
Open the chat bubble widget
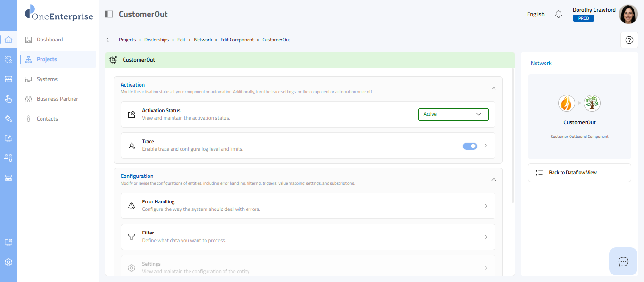(x=623, y=261)
